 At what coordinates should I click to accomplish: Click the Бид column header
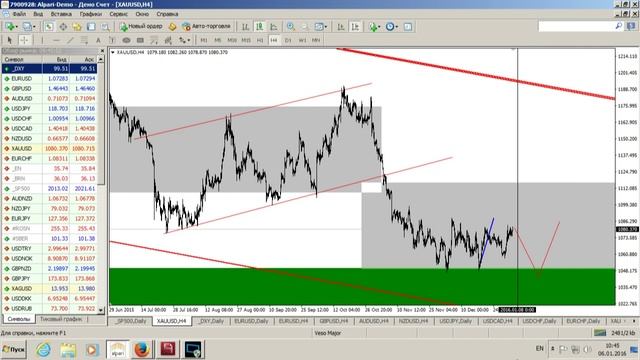point(56,59)
